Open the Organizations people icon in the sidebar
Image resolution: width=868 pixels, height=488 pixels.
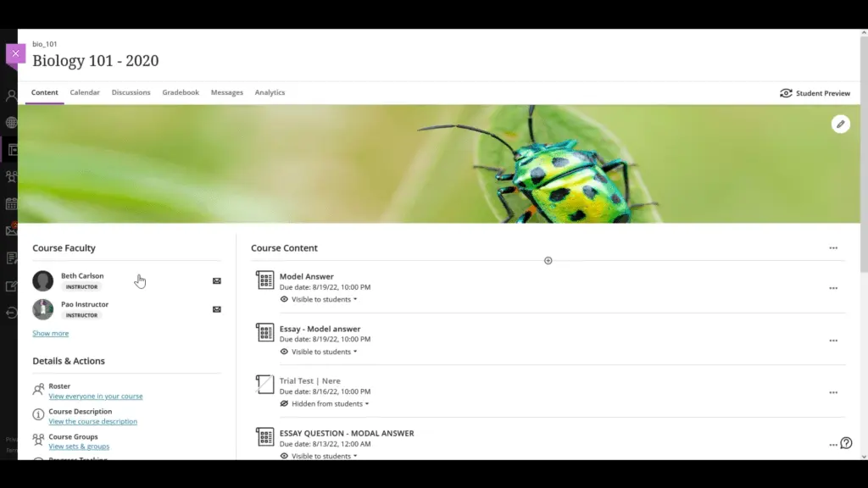tap(11, 177)
